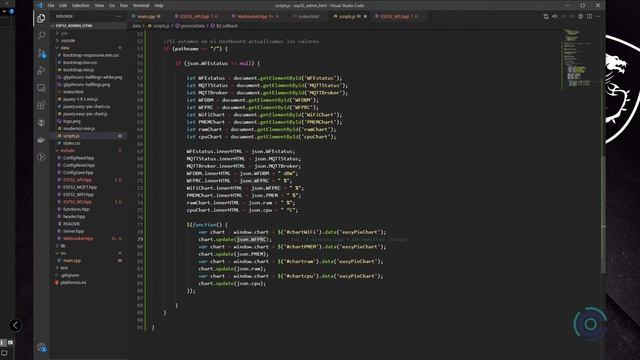Switch to the ESP32_WS.hpp editor tab
Screen dimensions: 640x360
(x=397, y=16)
